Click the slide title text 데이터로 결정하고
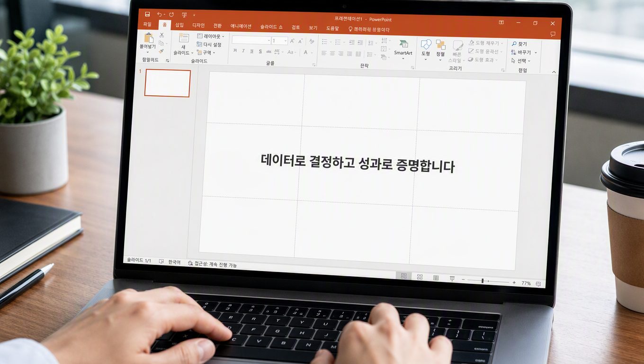The image size is (644, 364). click(307, 161)
